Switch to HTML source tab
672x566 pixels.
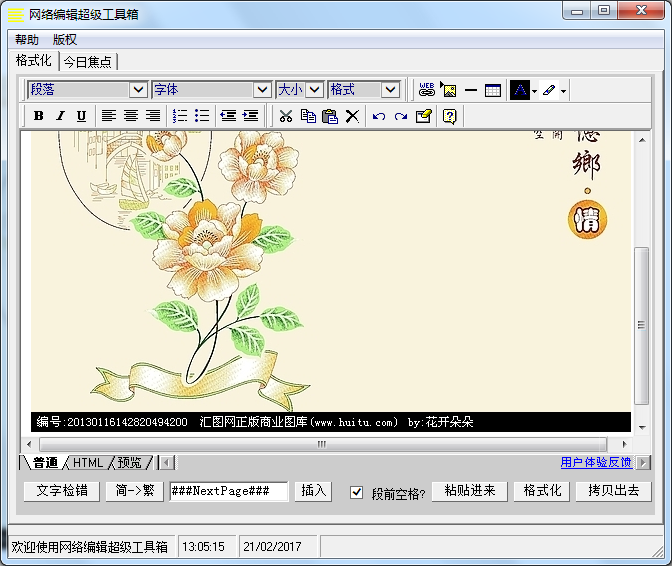click(88, 463)
